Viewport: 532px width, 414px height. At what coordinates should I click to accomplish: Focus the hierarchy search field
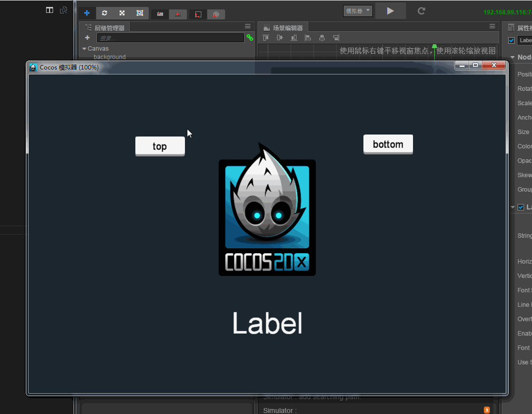pos(171,38)
